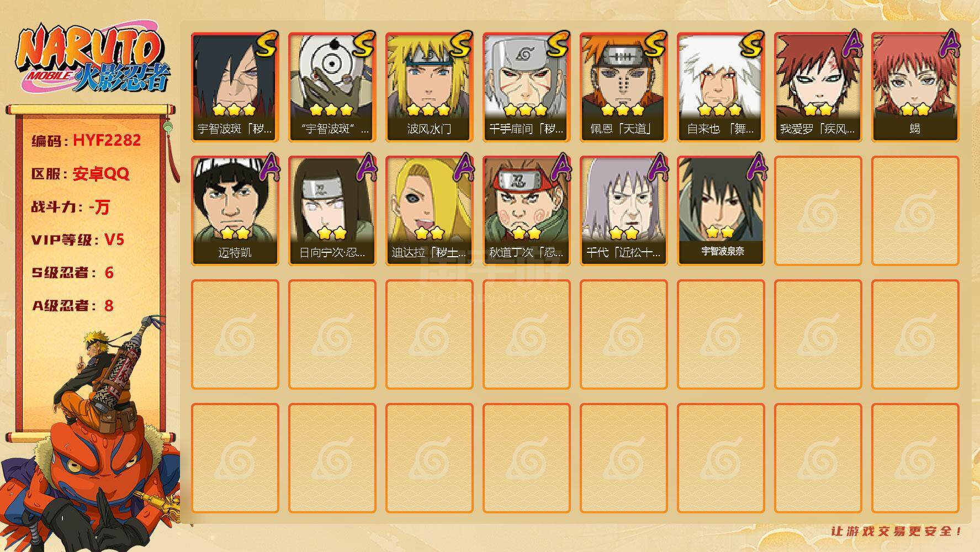
Task: Click the Naruto Mobile 火影忍者 logo
Action: click(93, 59)
